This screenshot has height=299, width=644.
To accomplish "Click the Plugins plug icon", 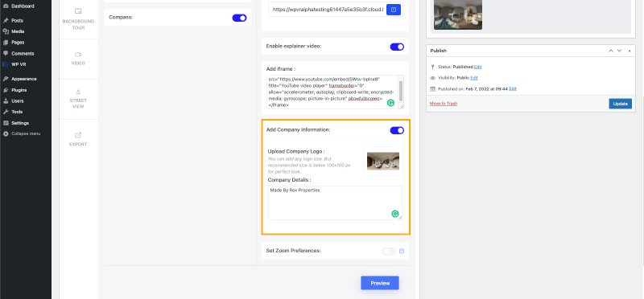I will click(6, 90).
